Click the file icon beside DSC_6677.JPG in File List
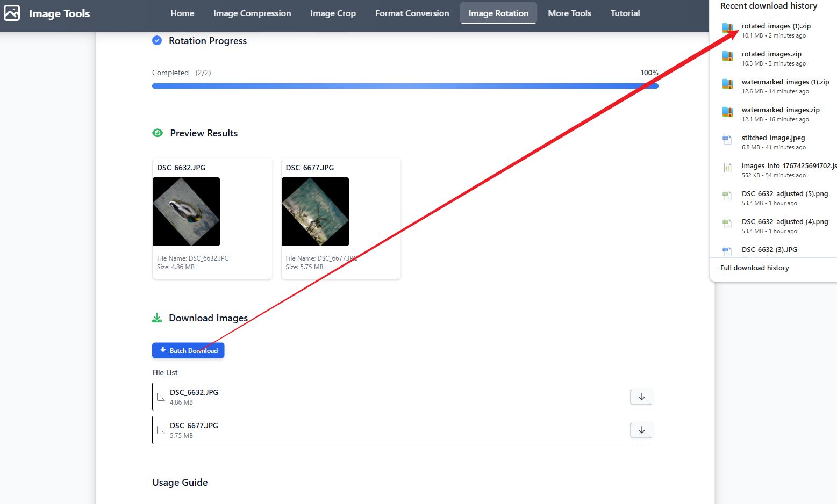 [161, 430]
